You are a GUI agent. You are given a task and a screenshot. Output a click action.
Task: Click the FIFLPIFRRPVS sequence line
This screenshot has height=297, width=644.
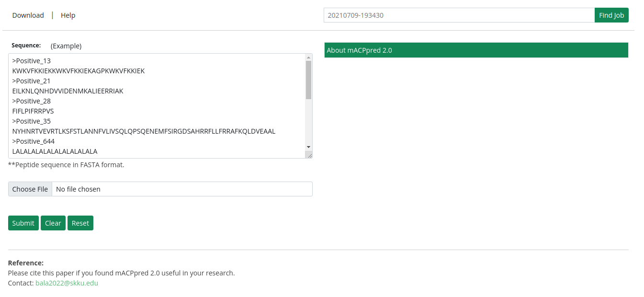33,111
